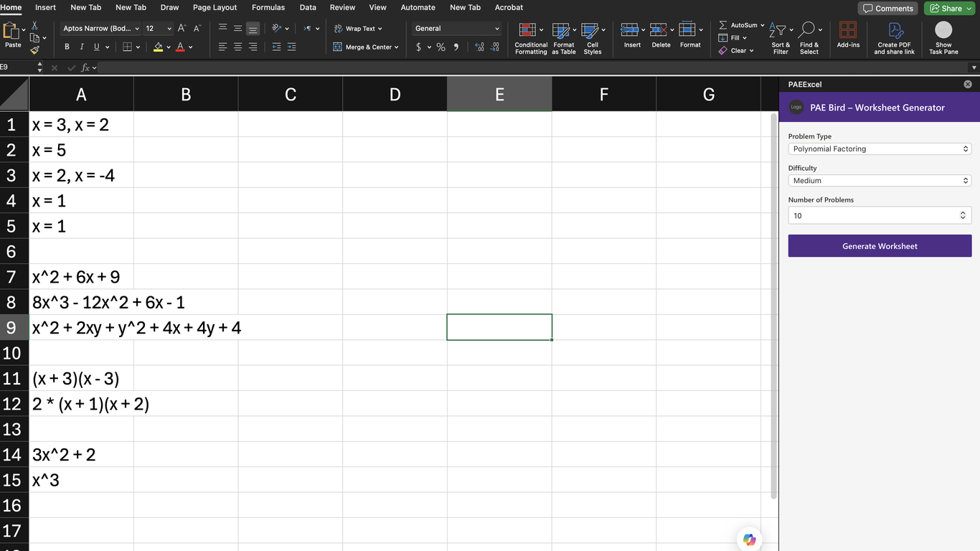Screen dimensions: 980x551
Task: Open the Copilot icon at bottom right
Action: click(x=750, y=540)
